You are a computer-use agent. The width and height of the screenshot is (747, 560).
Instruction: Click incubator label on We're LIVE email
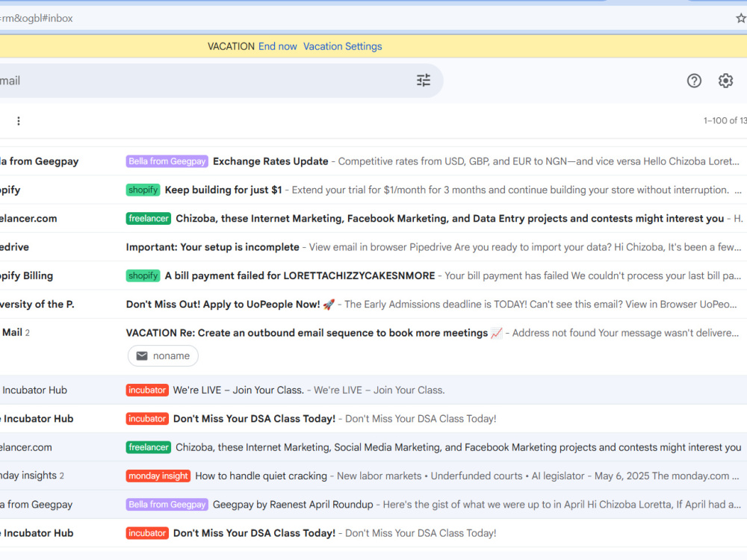[x=146, y=390]
